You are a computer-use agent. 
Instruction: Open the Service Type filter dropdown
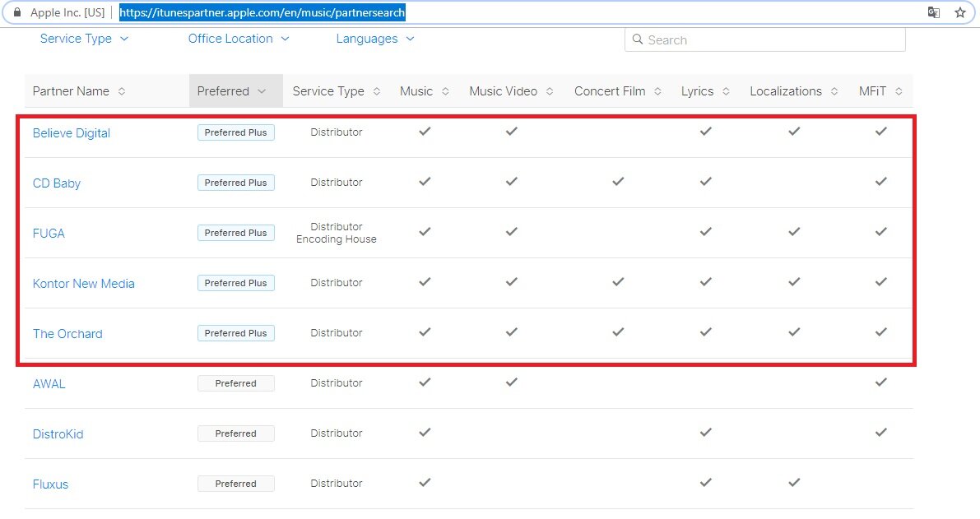coord(85,39)
